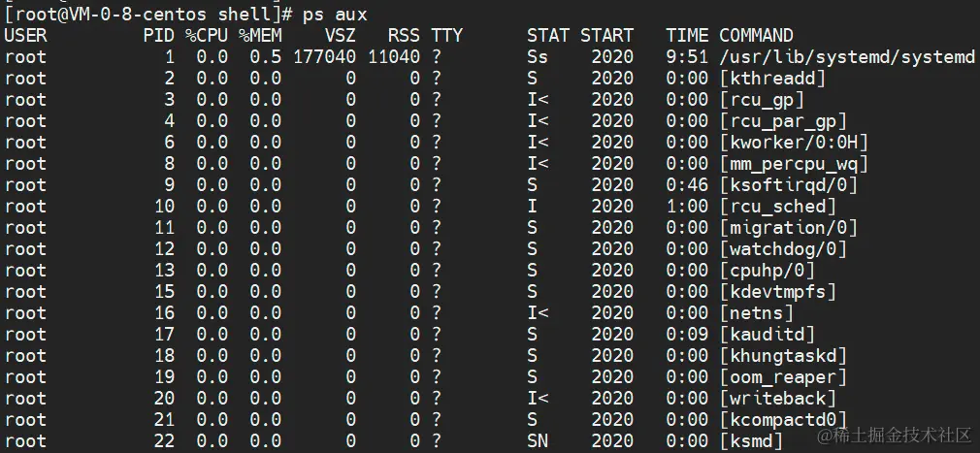Click the 'ps aux' command text
The image size is (980, 453).
click(x=335, y=14)
